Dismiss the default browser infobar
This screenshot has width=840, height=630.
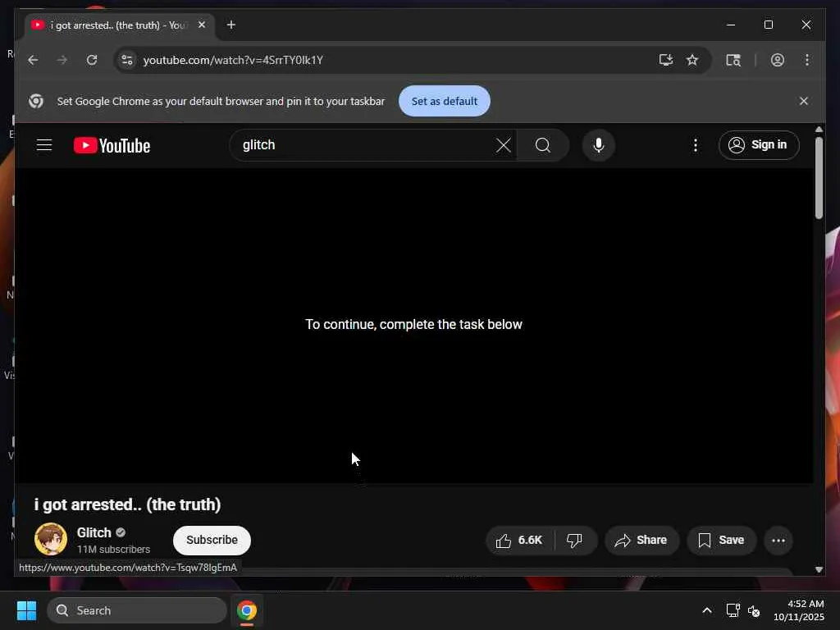coord(804,101)
